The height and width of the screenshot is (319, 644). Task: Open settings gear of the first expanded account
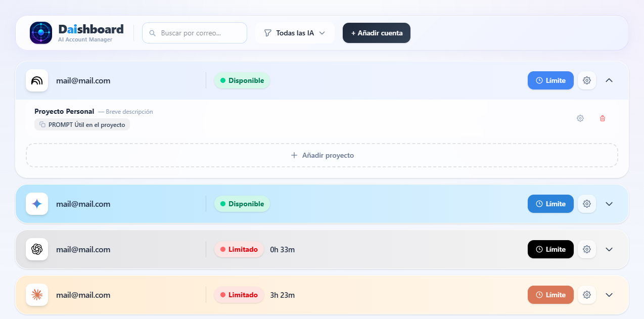pyautogui.click(x=587, y=80)
